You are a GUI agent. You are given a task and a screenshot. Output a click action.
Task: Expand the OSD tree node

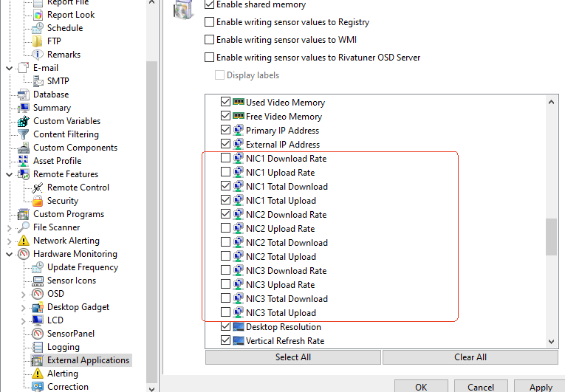24,294
